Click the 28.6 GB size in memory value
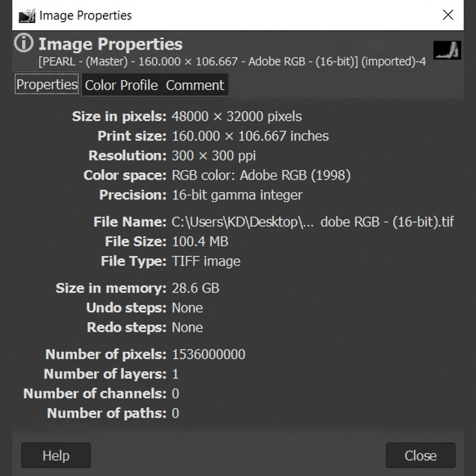 (196, 288)
